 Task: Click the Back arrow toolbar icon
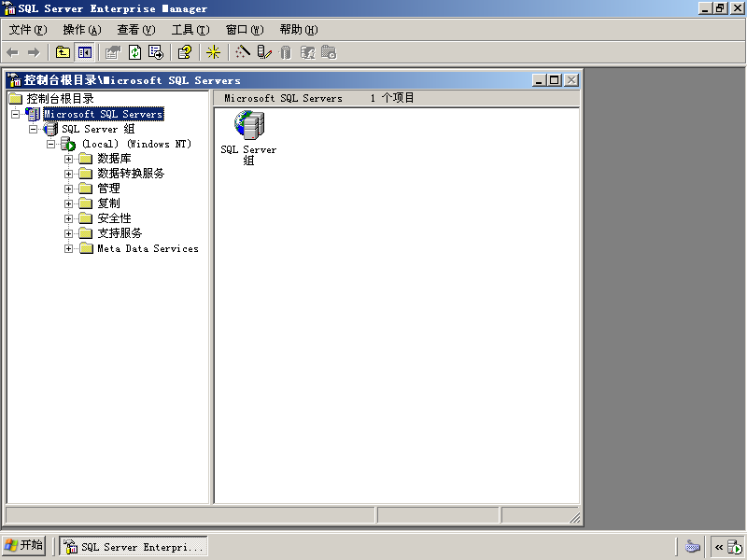point(13,52)
